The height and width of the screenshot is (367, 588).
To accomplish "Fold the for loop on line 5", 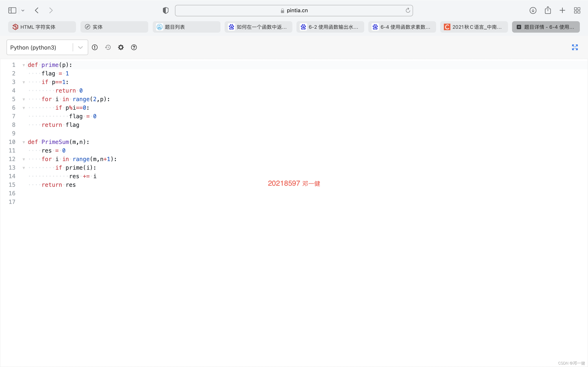I will 24,99.
